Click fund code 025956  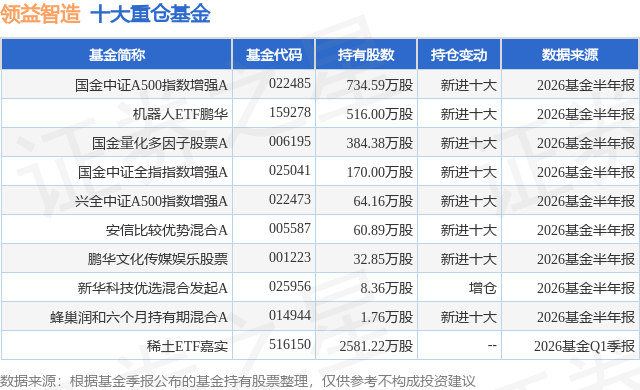pyautogui.click(x=290, y=286)
